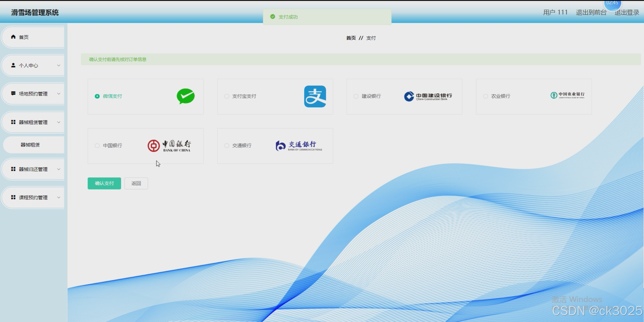
Task: Click the person icon beside 个人中心
Action: click(13, 65)
